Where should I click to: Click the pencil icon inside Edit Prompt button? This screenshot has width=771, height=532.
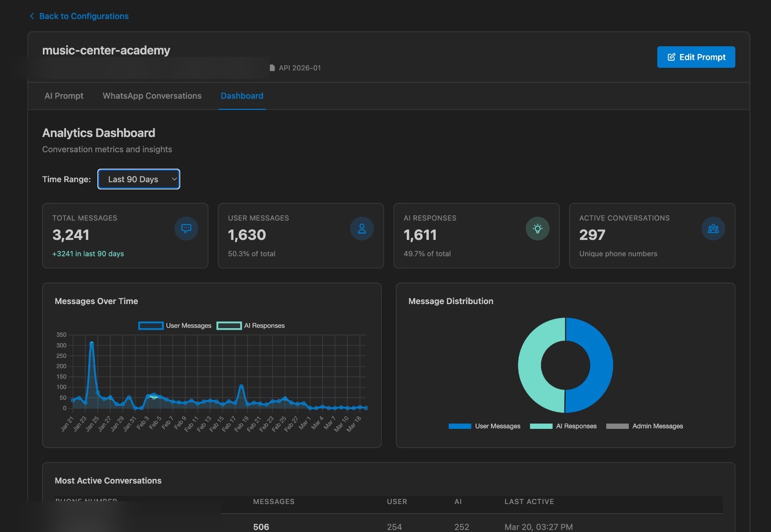tap(671, 57)
